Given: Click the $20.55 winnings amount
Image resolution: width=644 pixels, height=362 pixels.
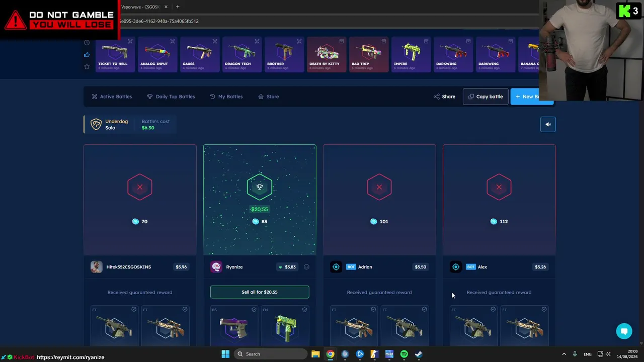Looking at the screenshot, I should click(260, 209).
